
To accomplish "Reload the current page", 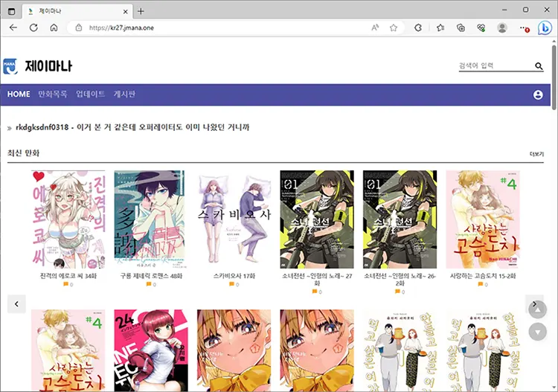I will pos(33,28).
